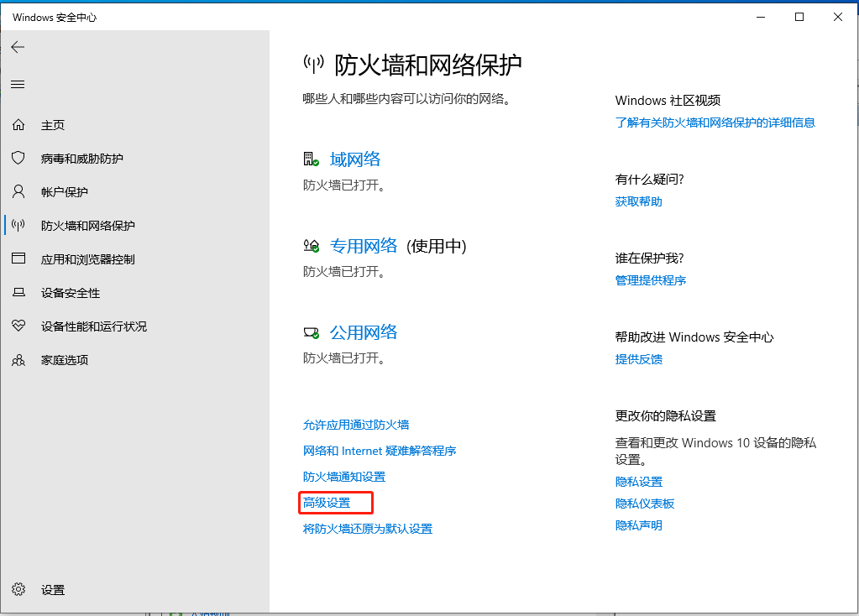Viewport: 859px width, 616px height.
Task: Click the cup icon next to 公用网络
Action: coord(312,332)
